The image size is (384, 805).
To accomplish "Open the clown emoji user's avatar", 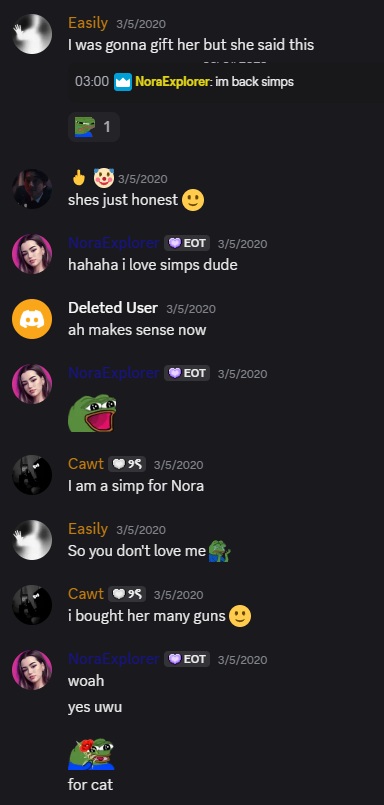I will coord(32,189).
